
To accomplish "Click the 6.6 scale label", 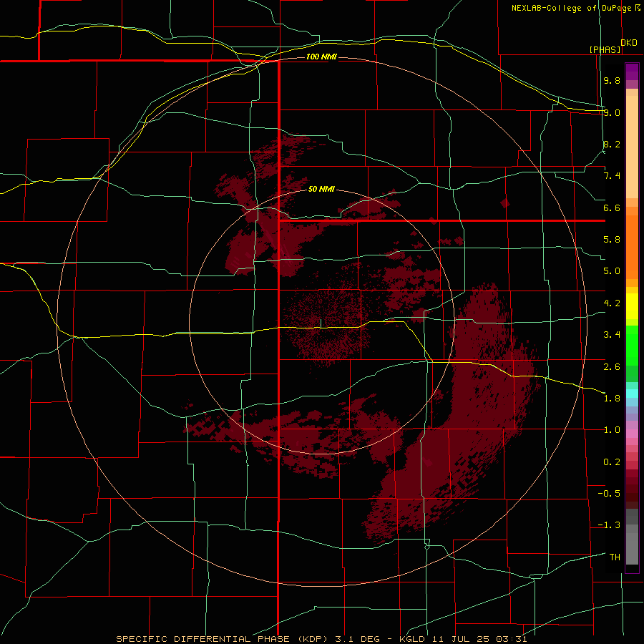I will click(612, 208).
